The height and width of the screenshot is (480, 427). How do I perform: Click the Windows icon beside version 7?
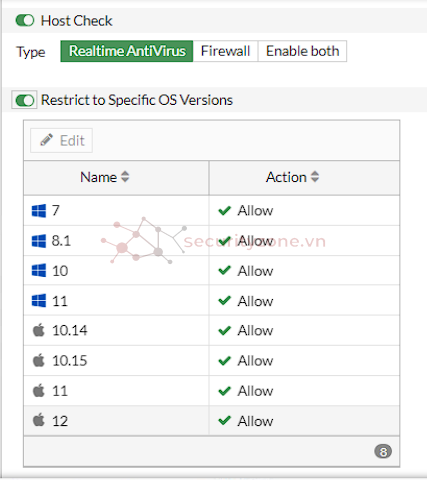pyautogui.click(x=39, y=211)
